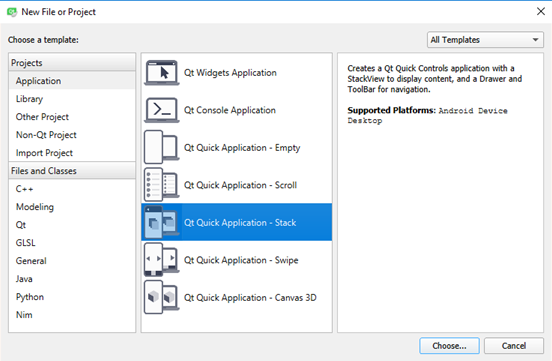Select the Library project category

[72, 99]
